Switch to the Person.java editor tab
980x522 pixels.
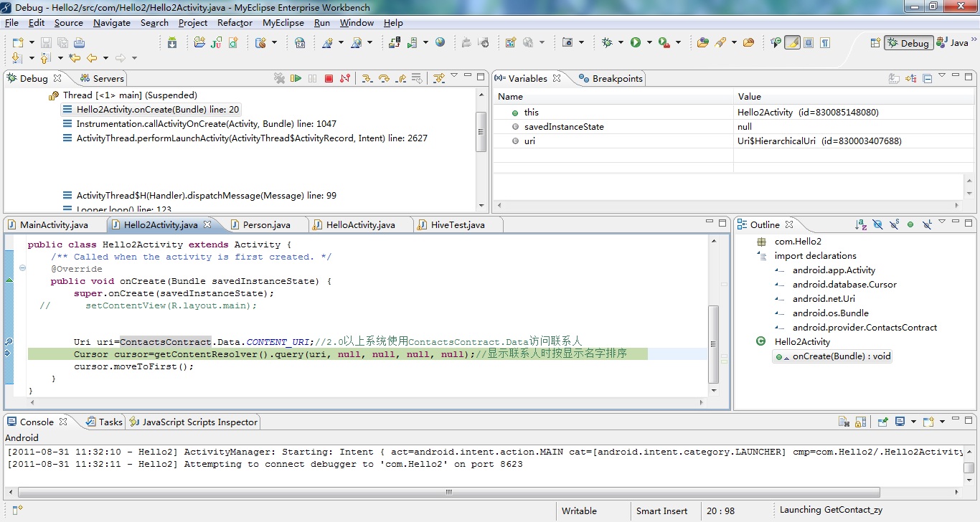coord(266,224)
